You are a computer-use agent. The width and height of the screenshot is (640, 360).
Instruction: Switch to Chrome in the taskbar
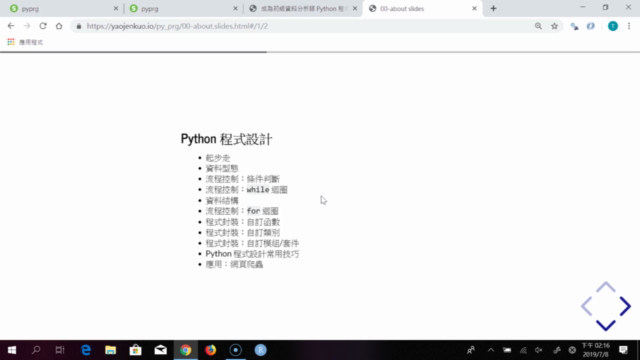186,350
